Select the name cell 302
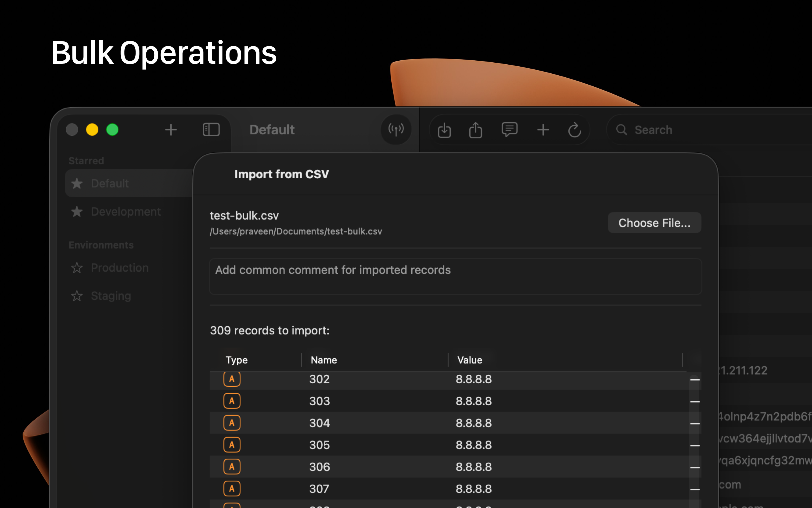 click(319, 379)
